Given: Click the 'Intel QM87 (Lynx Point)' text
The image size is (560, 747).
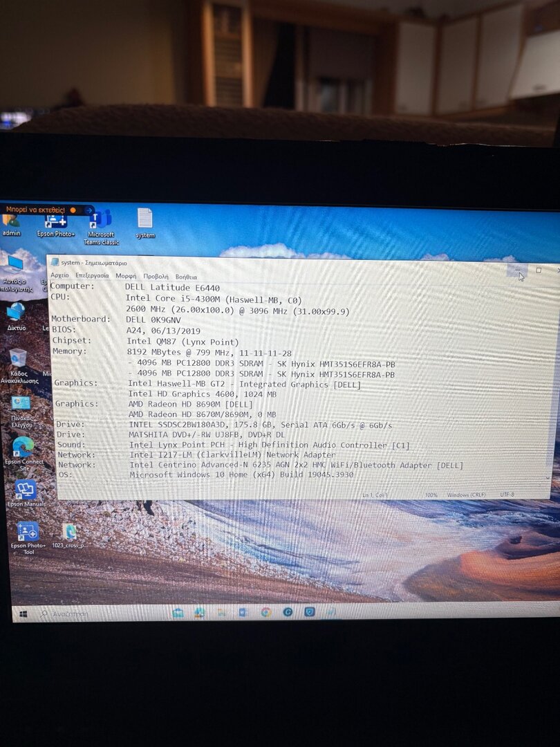Looking at the screenshot, I should pyautogui.click(x=183, y=342).
